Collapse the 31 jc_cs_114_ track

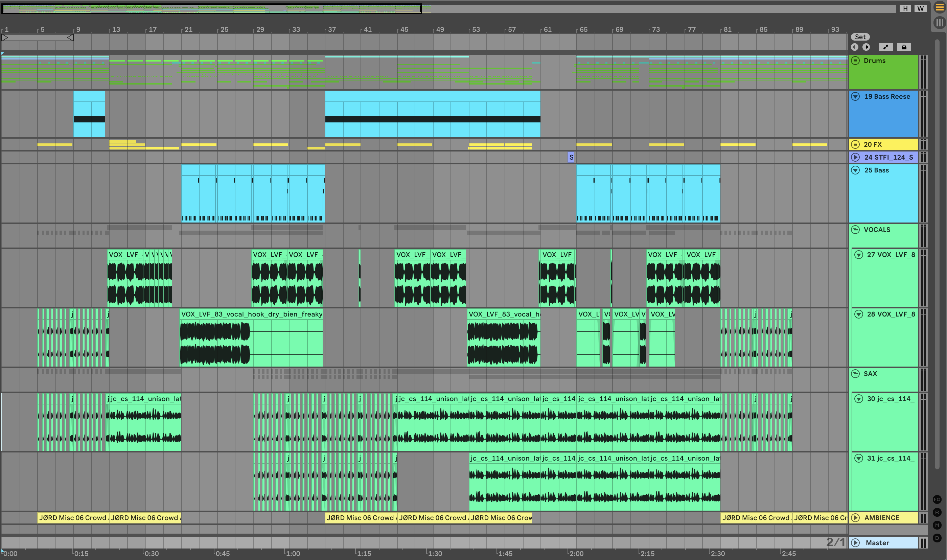859,458
